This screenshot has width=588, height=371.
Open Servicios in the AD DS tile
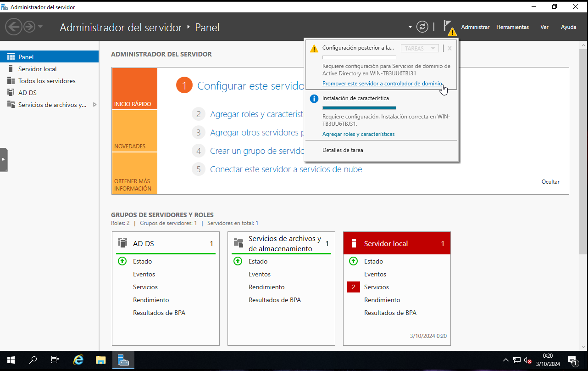pos(145,287)
